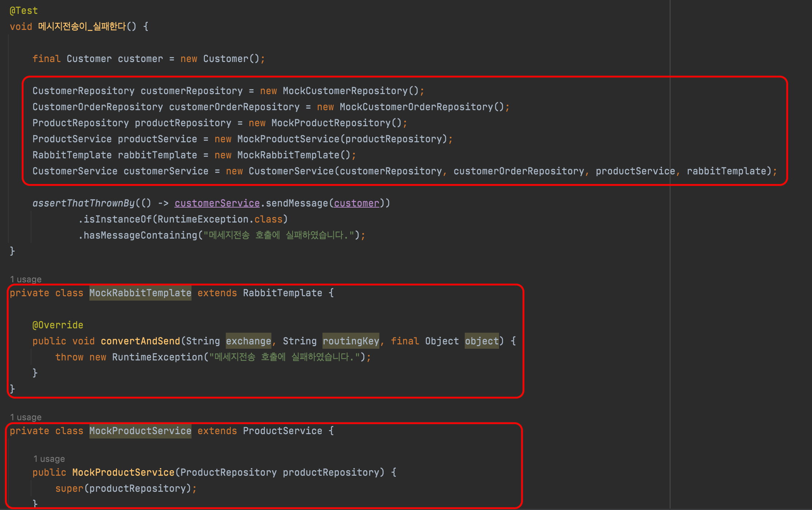Click highlighted MockRabbitTemplate class name

click(140, 293)
